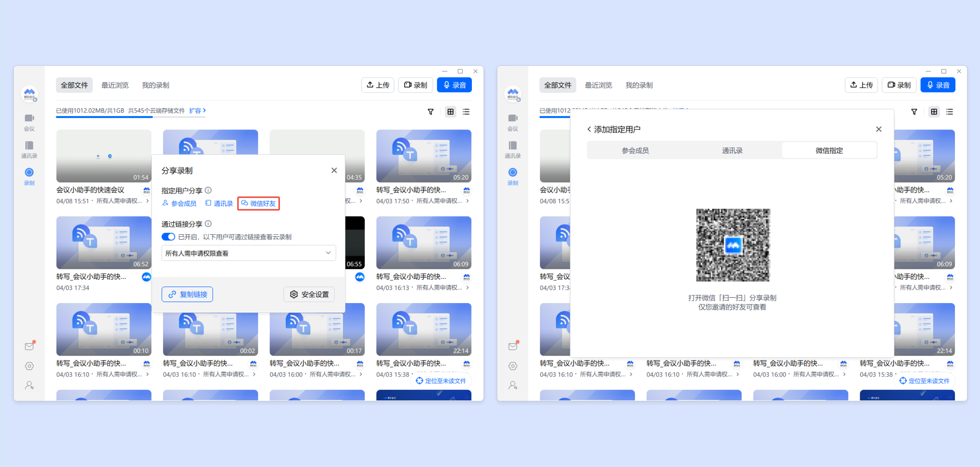The height and width of the screenshot is (467, 980).
Task: Open the filter icon in left window
Action: pos(431,112)
